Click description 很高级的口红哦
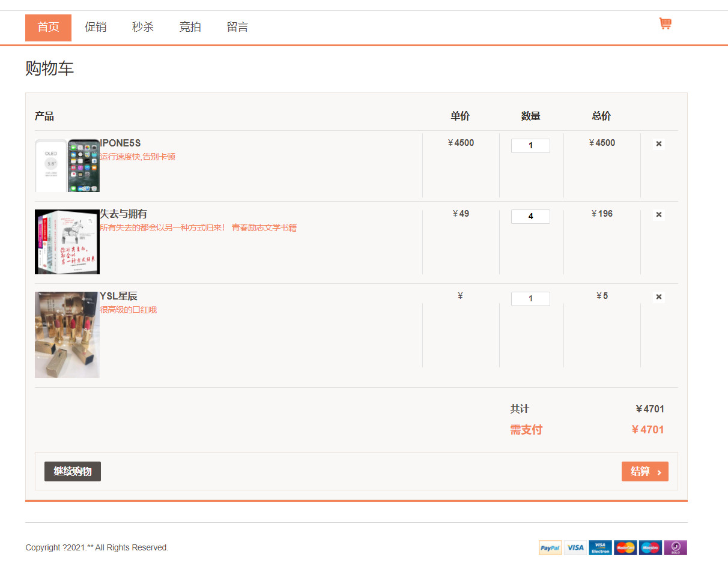 pyautogui.click(x=128, y=310)
